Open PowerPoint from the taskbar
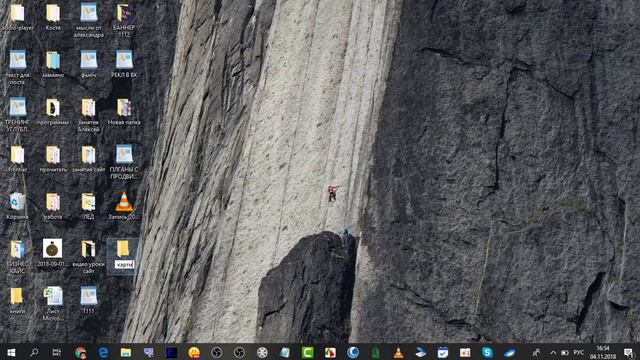Image resolution: width=640 pixels, height=360 pixels. click(465, 352)
